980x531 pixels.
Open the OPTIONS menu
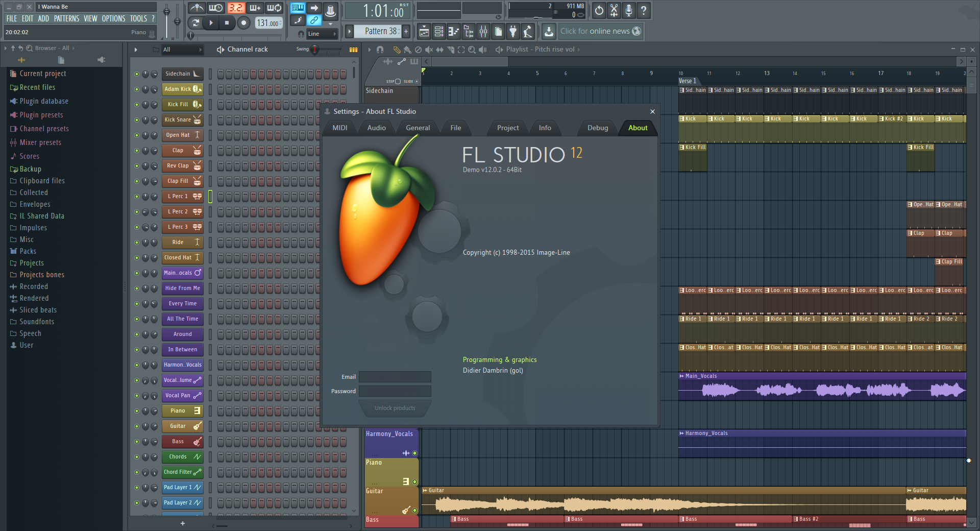tap(113, 18)
